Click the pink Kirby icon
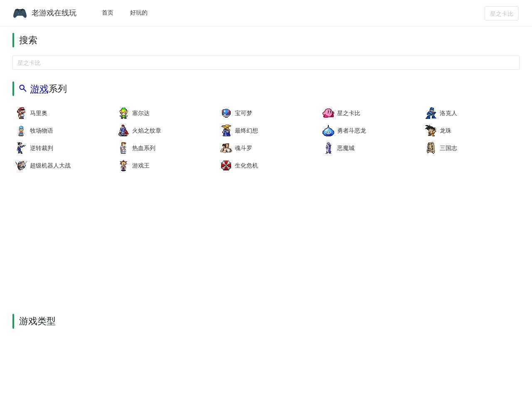 click(328, 113)
